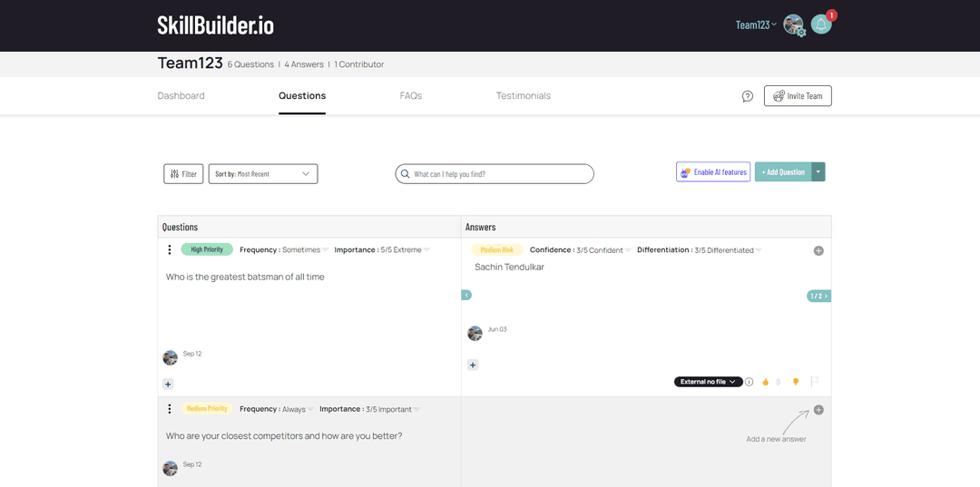The height and width of the screenshot is (487, 980).
Task: Give thumbs down to Sachin Tendulkar answer
Action: (796, 382)
